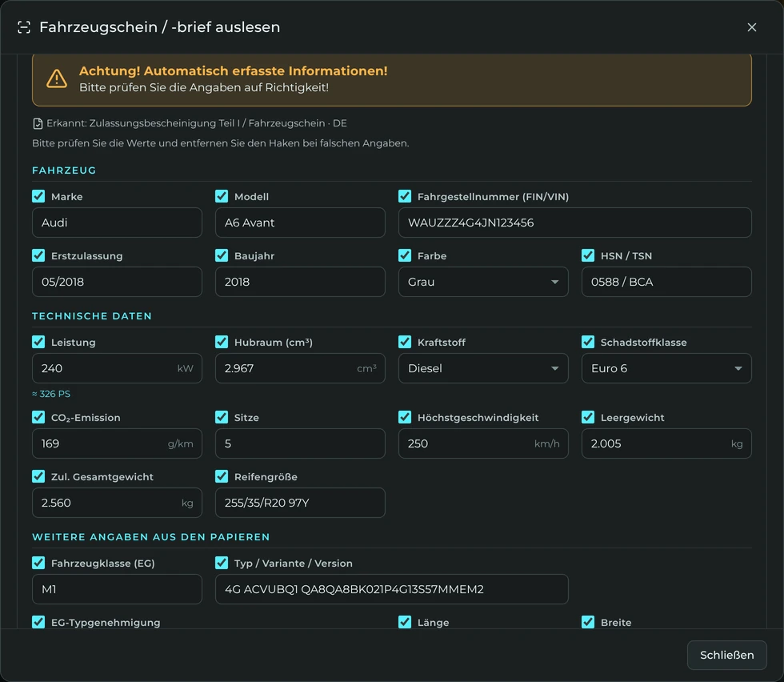This screenshot has height=682, width=784.
Task: Open the Kraftstoff dropdown showing Diesel
Action: [483, 368]
